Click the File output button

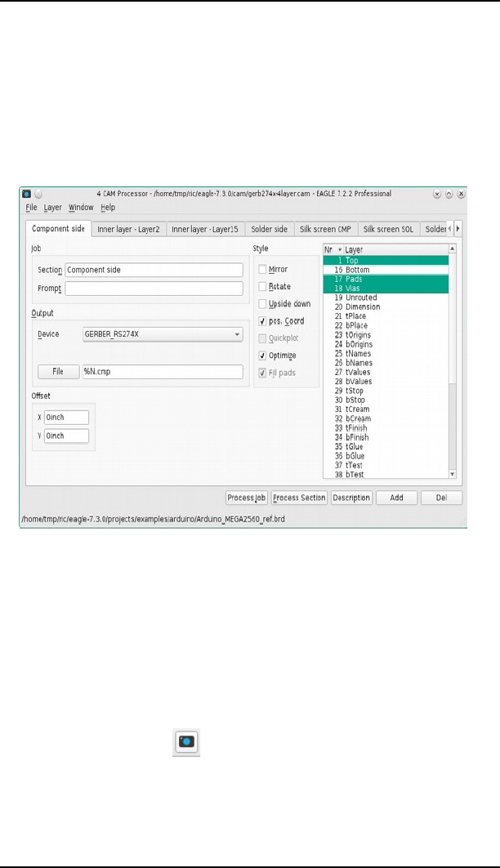pos(58,371)
